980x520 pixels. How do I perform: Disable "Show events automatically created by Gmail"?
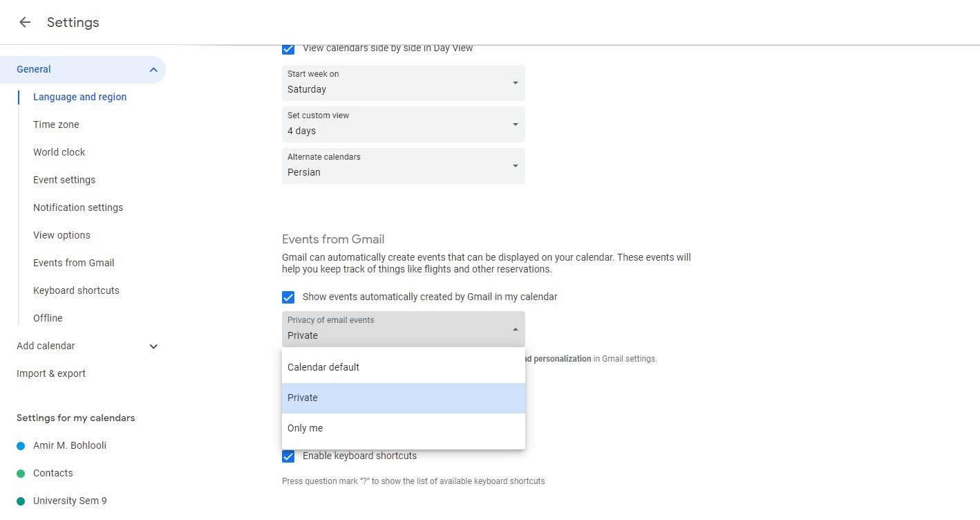coord(288,297)
